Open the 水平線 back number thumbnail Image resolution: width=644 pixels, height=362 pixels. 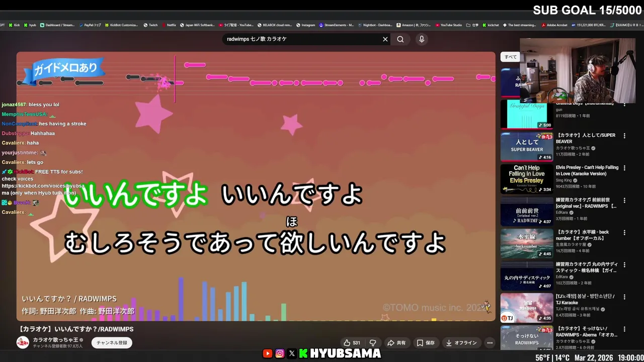coord(527,243)
